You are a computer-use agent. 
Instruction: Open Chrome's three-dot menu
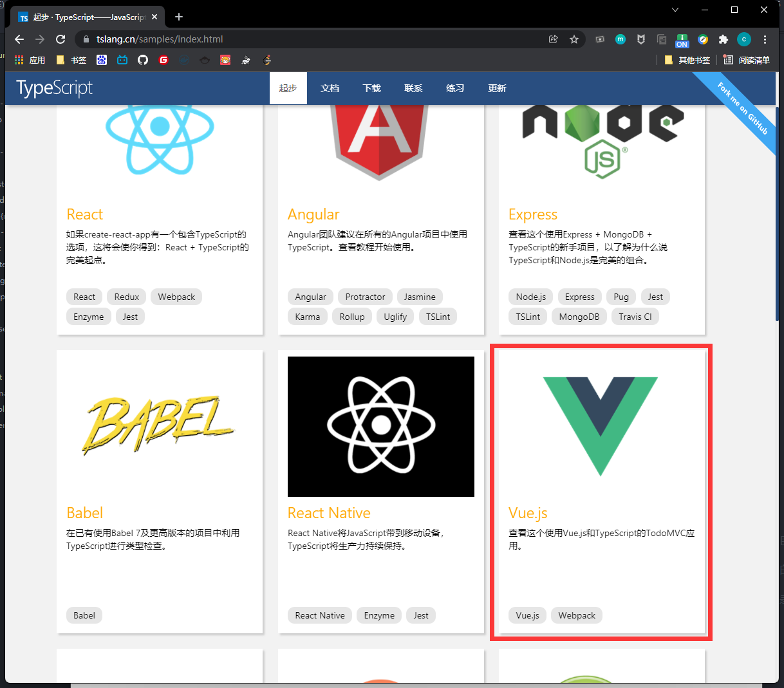765,39
